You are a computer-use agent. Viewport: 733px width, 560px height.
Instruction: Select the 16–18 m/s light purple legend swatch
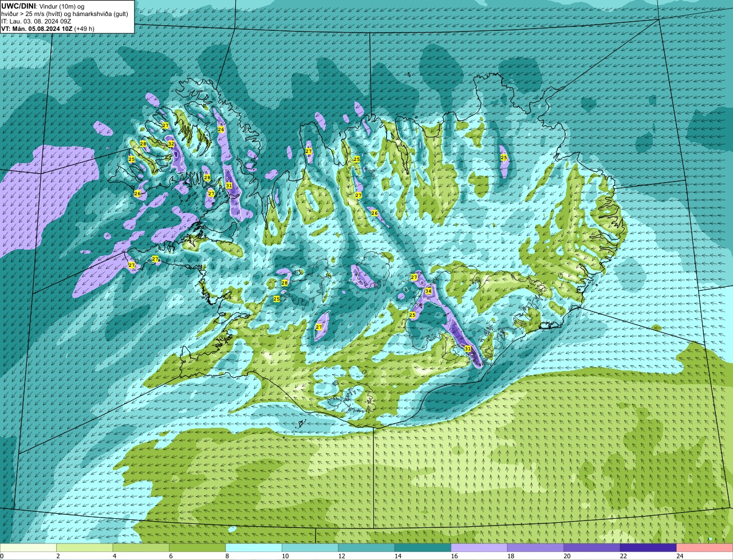pos(480,547)
